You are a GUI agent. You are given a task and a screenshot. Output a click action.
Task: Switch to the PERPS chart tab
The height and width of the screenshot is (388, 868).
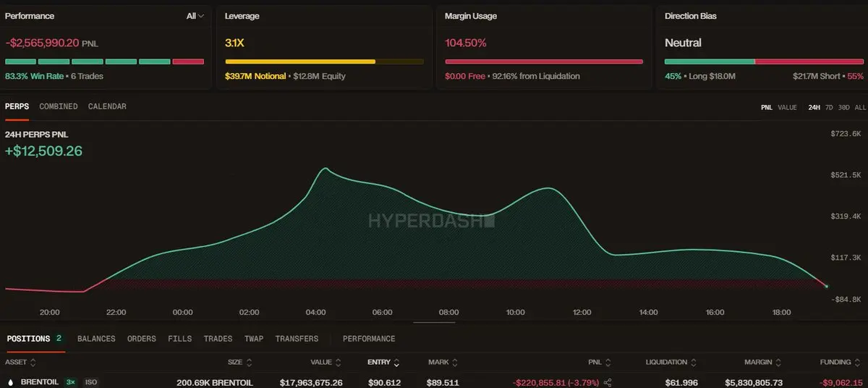point(17,106)
